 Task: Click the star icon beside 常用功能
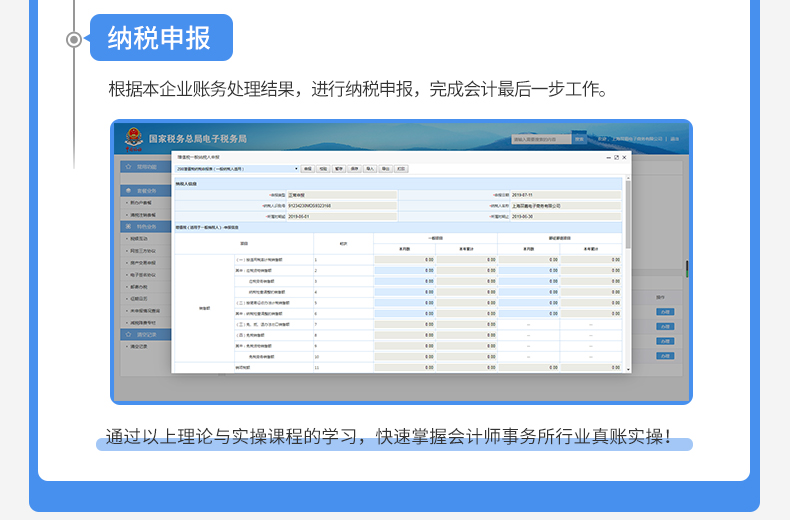(128, 167)
